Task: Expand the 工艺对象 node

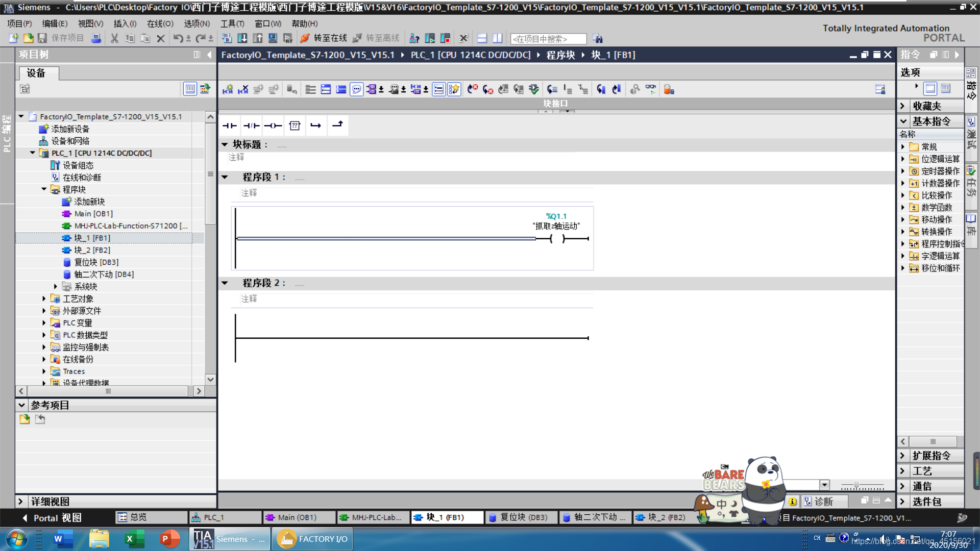Action: click(x=44, y=298)
